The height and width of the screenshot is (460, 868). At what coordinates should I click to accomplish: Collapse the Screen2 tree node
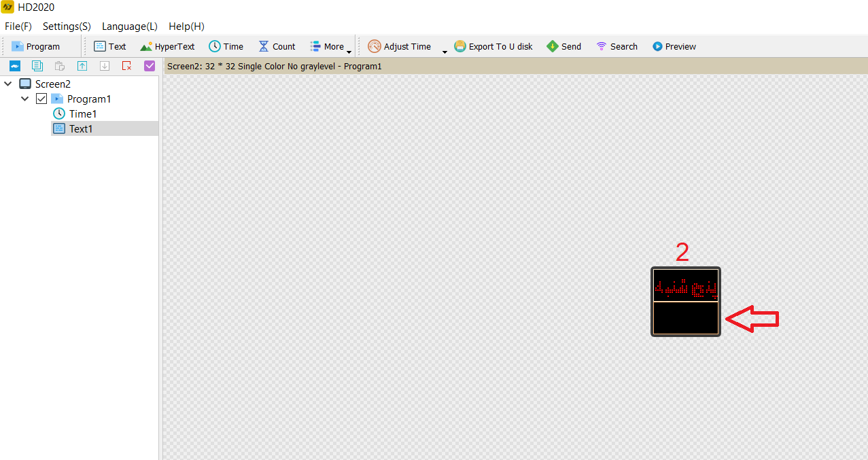click(8, 84)
